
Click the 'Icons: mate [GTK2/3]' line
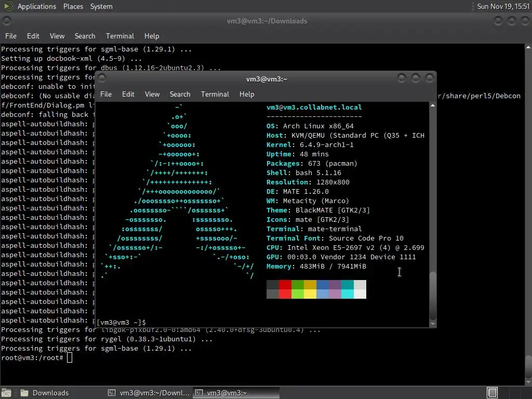(x=308, y=220)
